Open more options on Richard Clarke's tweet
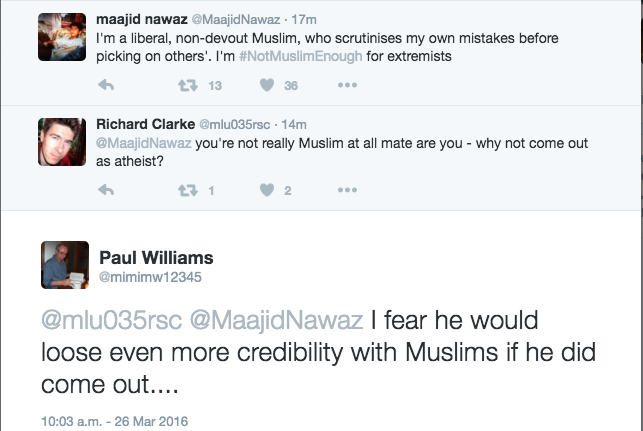 347,190
